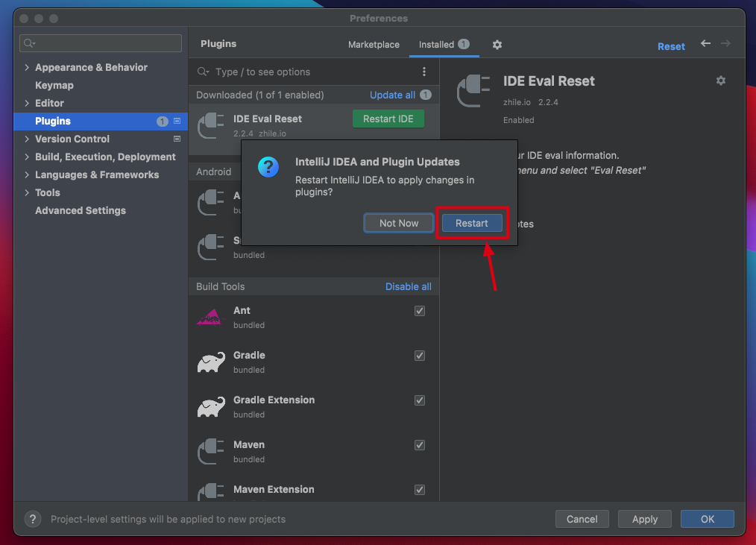Open Keymap settings in sidebar

pyautogui.click(x=54, y=85)
